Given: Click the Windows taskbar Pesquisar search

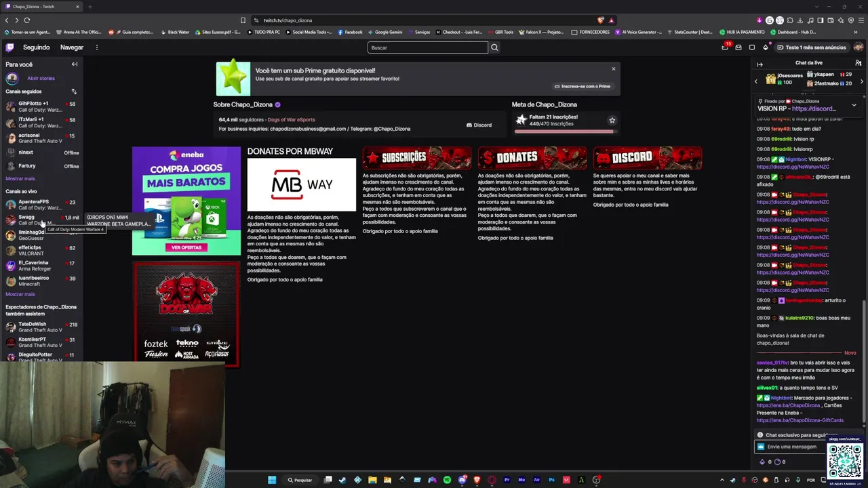Looking at the screenshot, I should click(x=300, y=480).
